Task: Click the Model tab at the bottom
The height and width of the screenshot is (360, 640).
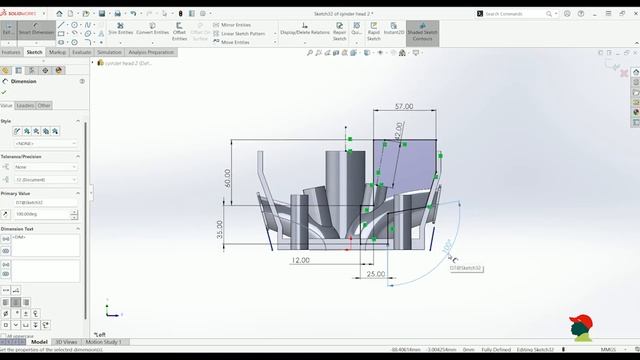Action: pos(39,342)
